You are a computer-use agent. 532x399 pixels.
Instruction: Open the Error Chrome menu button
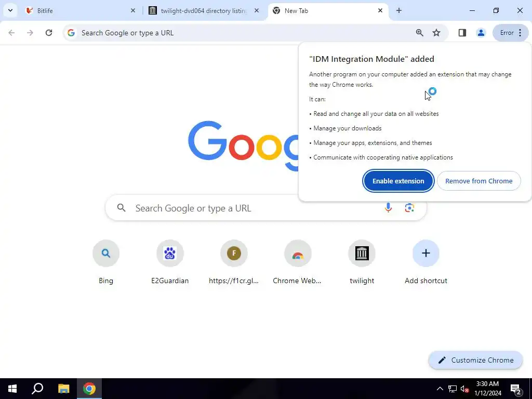pyautogui.click(x=511, y=33)
